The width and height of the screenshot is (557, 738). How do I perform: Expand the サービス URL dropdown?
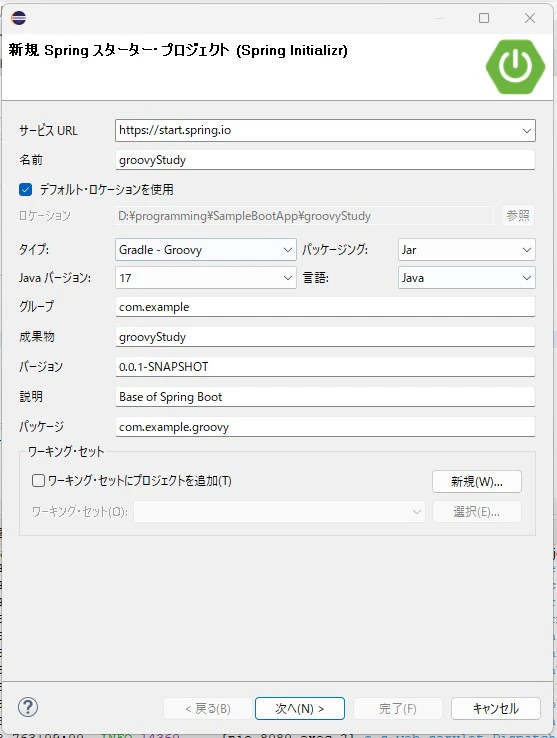tap(526, 130)
